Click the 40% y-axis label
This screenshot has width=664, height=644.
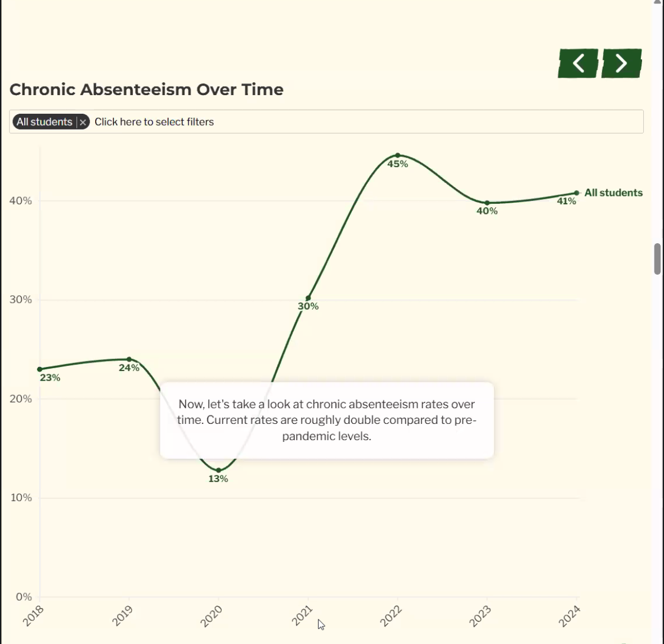point(21,201)
